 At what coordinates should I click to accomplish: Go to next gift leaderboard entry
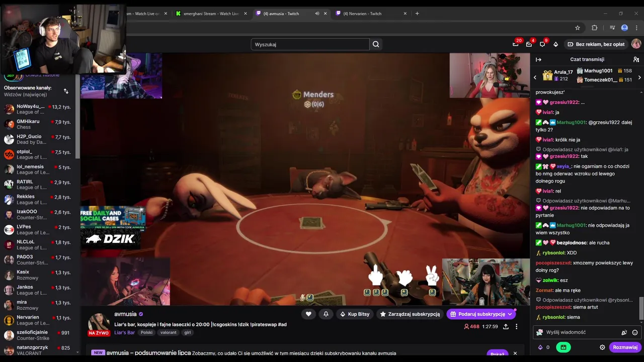click(x=639, y=77)
